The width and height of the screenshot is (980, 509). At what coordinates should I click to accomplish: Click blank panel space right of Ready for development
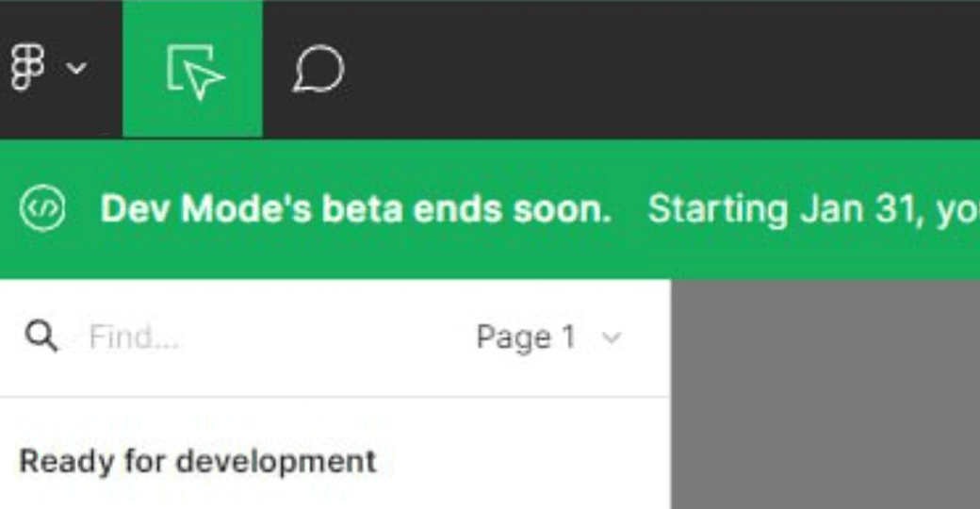tap(524, 463)
